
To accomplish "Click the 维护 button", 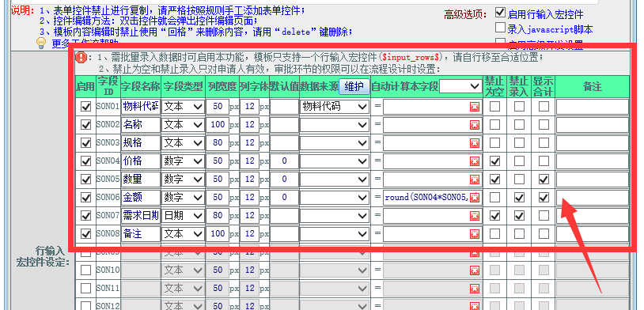I will pyautogui.click(x=354, y=87).
